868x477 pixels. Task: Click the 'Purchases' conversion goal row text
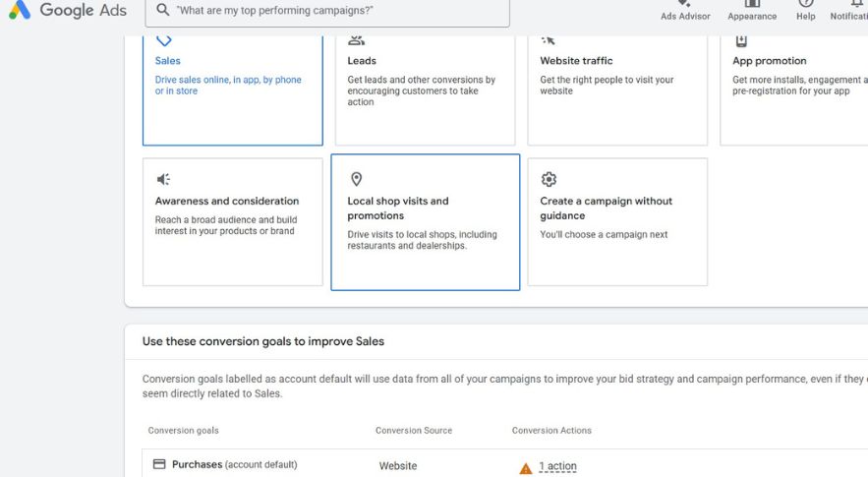tap(234, 464)
